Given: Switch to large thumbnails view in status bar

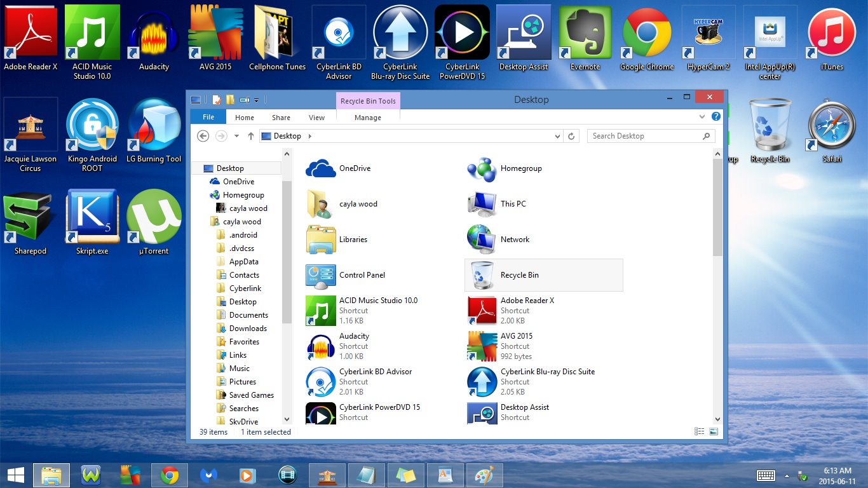Looking at the screenshot, I should (714, 431).
